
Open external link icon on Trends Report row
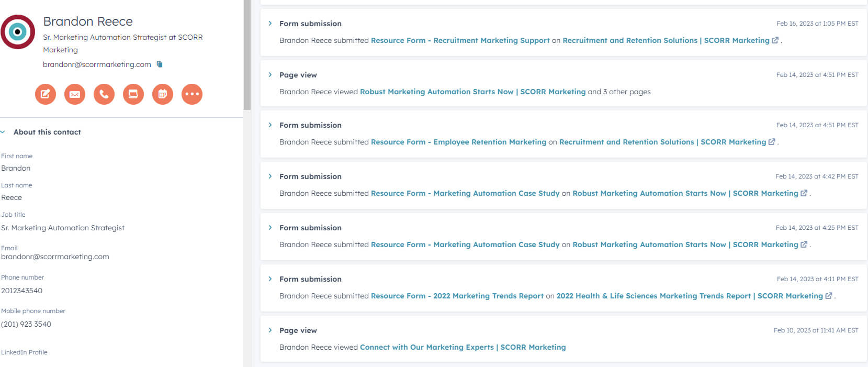[829, 296]
